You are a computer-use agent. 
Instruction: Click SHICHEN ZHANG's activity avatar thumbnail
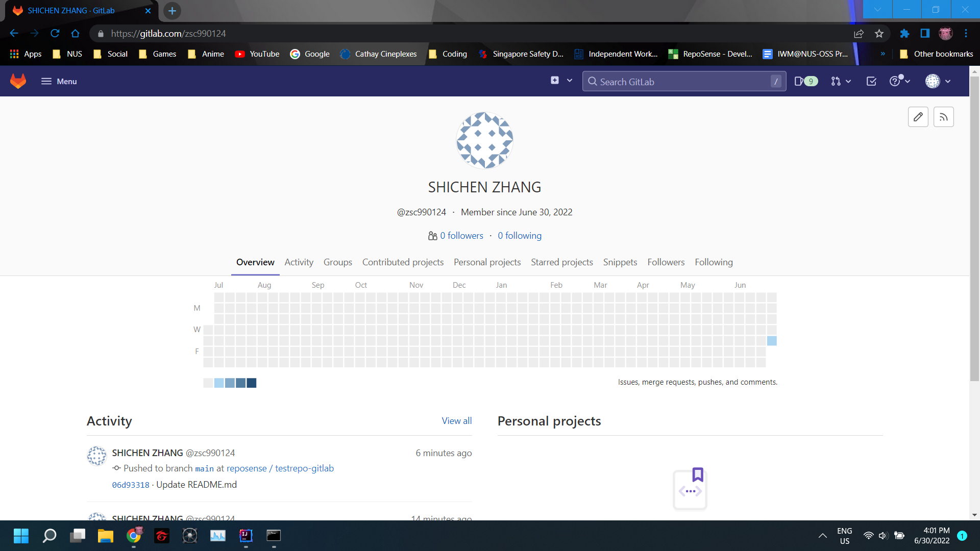pyautogui.click(x=96, y=456)
